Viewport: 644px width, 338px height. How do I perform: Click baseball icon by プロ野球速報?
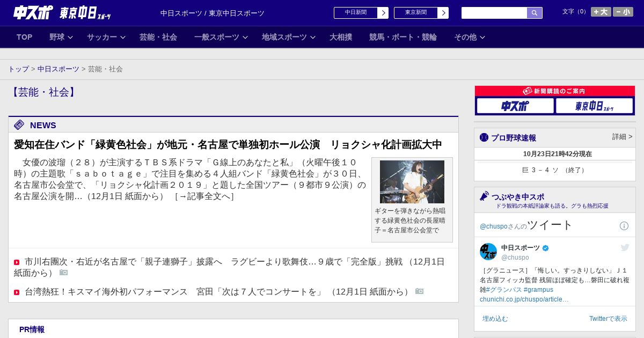484,137
